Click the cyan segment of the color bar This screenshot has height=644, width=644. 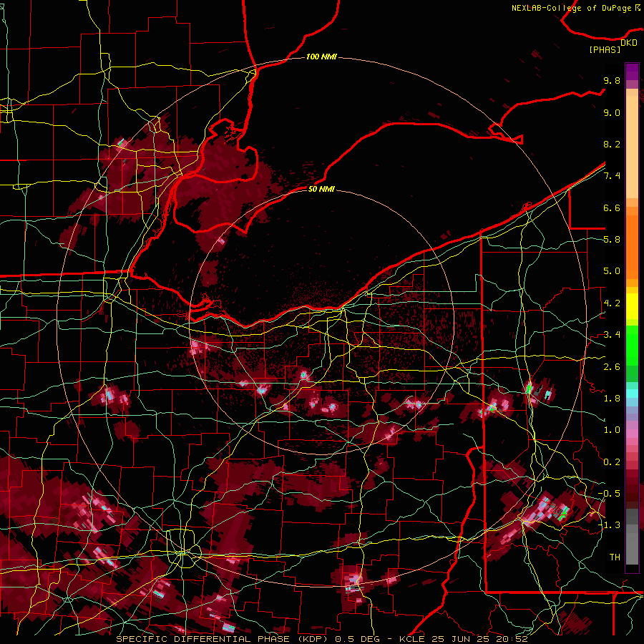pos(632,393)
